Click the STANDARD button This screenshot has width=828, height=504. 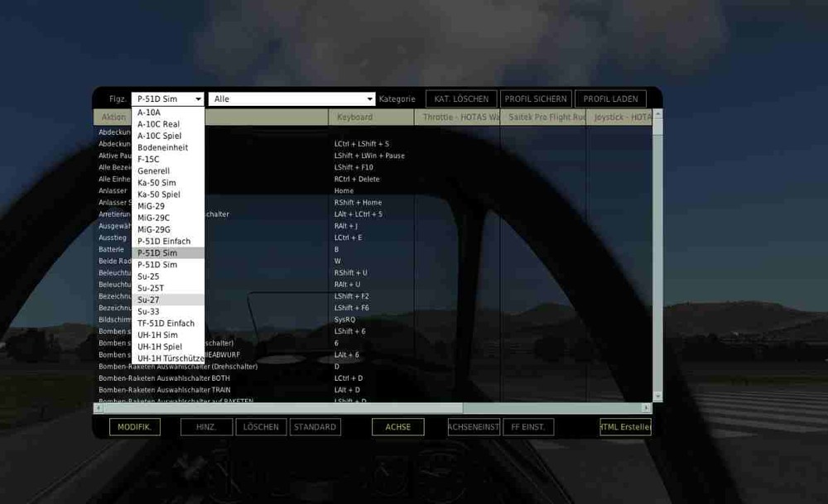click(x=315, y=427)
